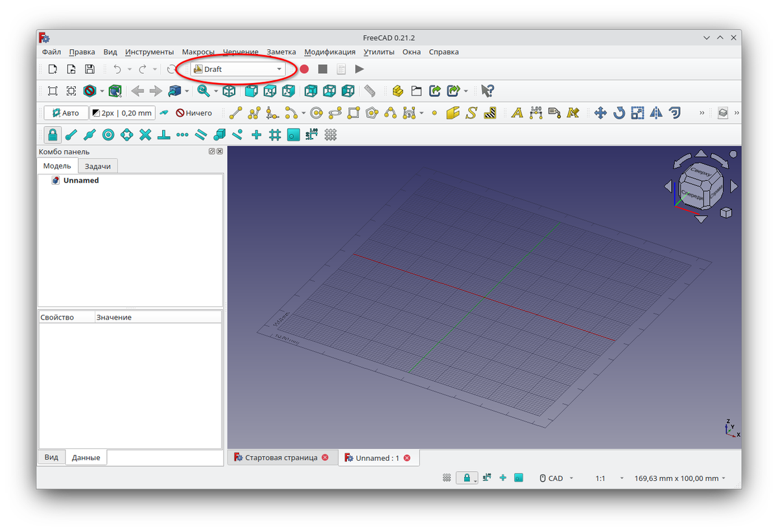Expand the Arc tools dropdown arrow

click(x=303, y=113)
